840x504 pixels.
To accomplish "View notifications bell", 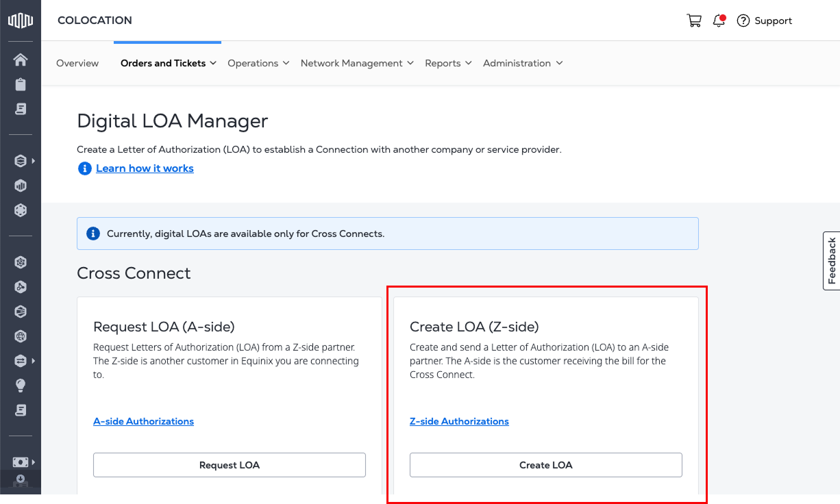I will pyautogui.click(x=719, y=21).
